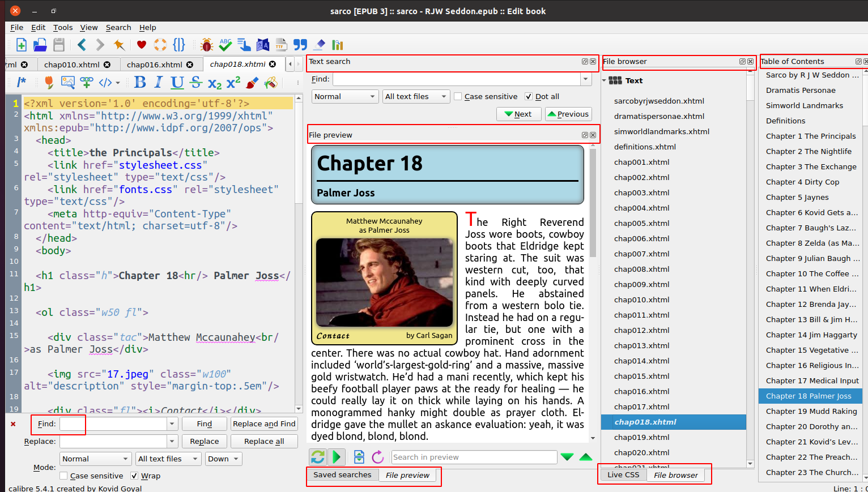Toggle auto-reload preview icon
This screenshot has height=492, width=868.
coord(318,457)
